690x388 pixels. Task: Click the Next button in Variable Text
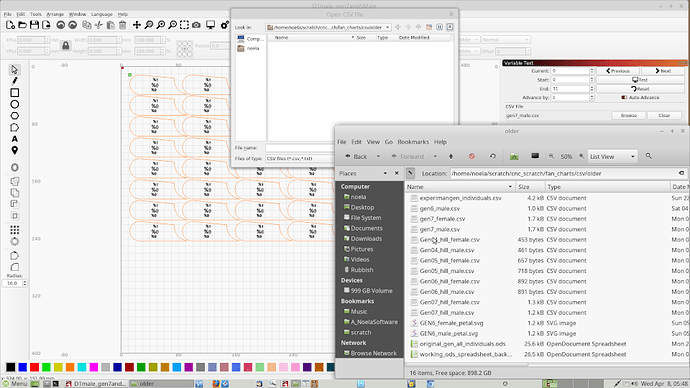[663, 71]
